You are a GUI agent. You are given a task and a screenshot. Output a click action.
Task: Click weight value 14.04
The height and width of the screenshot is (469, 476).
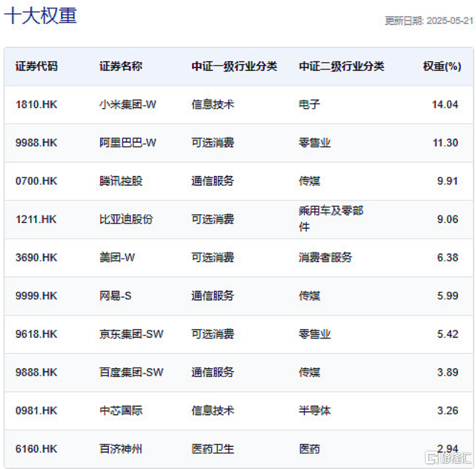(445, 104)
